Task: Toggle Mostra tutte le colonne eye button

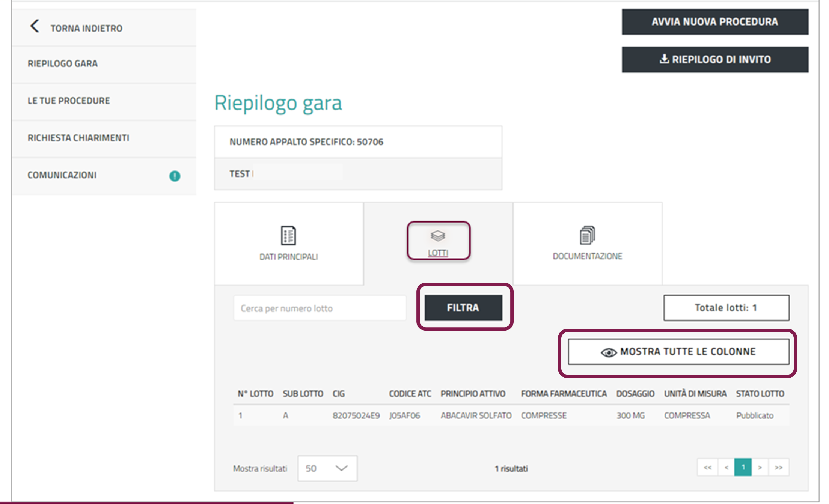Action: 678,352
